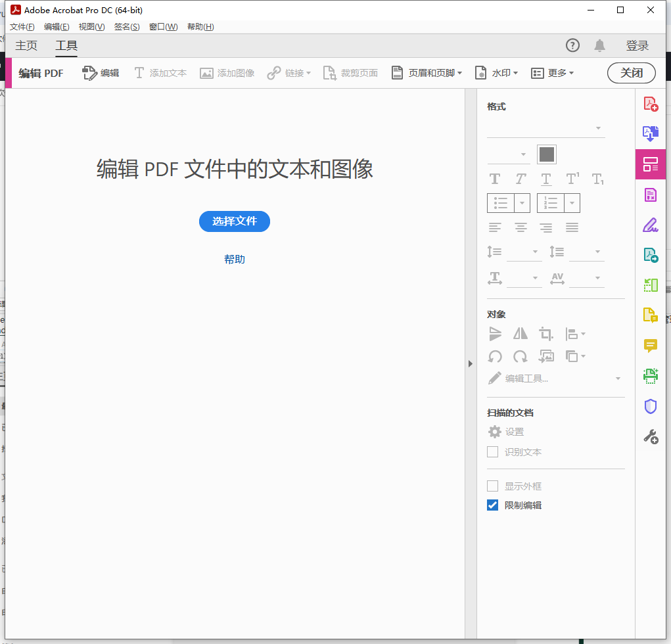The height and width of the screenshot is (644, 671).
Task: Uncheck the 限制编辑 checkbox
Action: (x=492, y=505)
